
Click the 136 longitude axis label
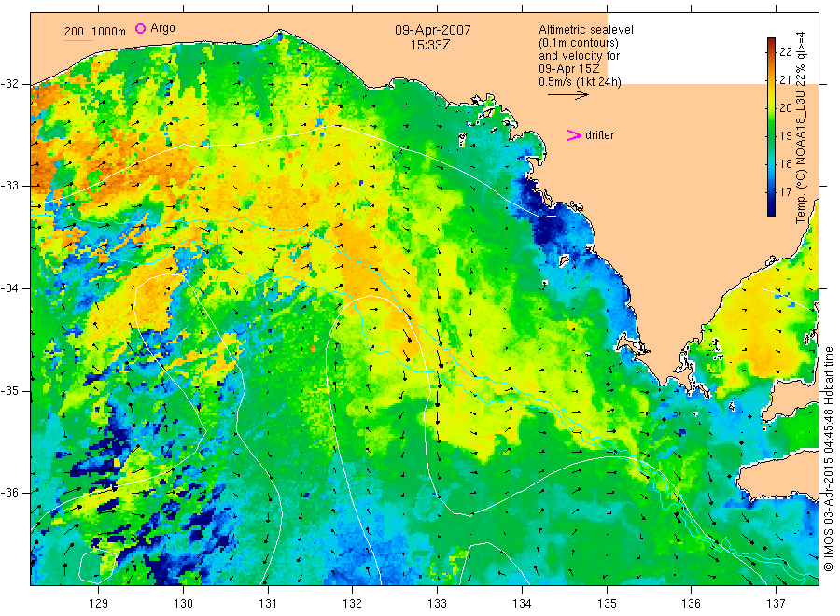[691, 604]
